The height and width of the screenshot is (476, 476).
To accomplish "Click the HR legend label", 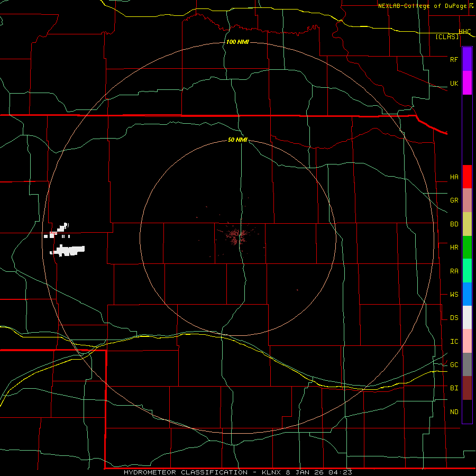I will 454,248.
